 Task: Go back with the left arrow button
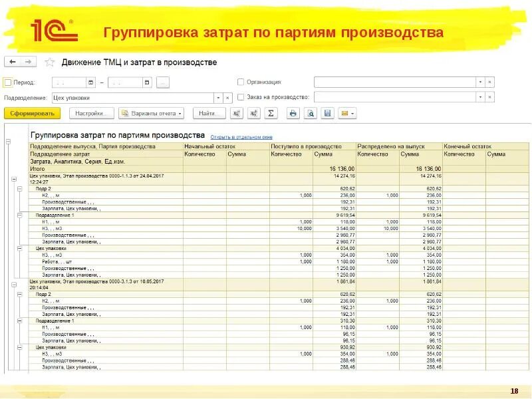pos(13,62)
